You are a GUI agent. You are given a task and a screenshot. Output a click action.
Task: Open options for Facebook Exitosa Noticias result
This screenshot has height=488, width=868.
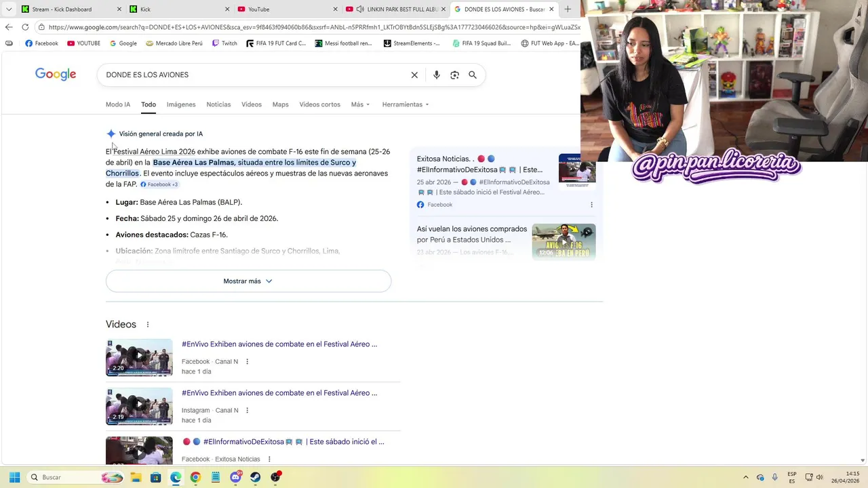tap(269, 460)
